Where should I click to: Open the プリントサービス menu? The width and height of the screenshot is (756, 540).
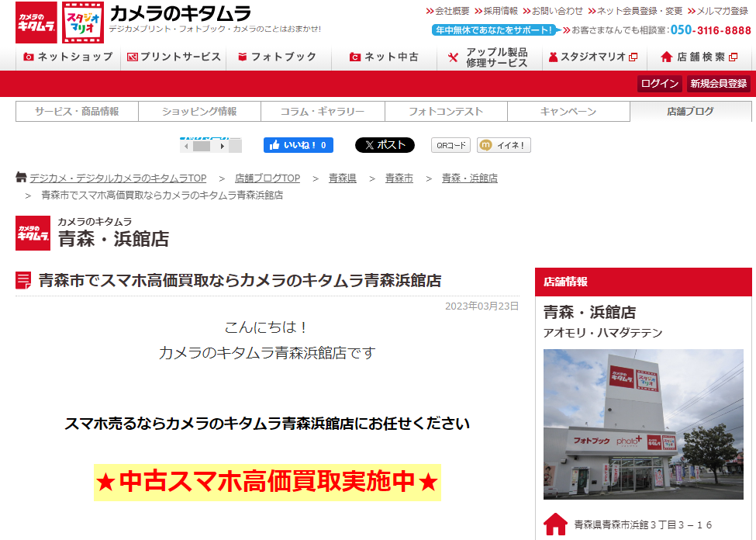174,57
